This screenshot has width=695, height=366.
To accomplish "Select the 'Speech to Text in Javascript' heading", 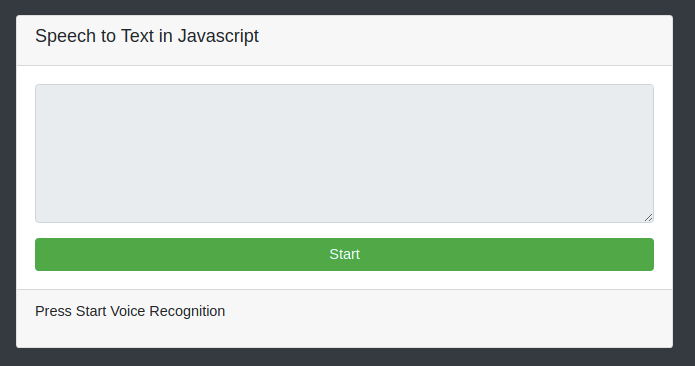I will point(147,36).
